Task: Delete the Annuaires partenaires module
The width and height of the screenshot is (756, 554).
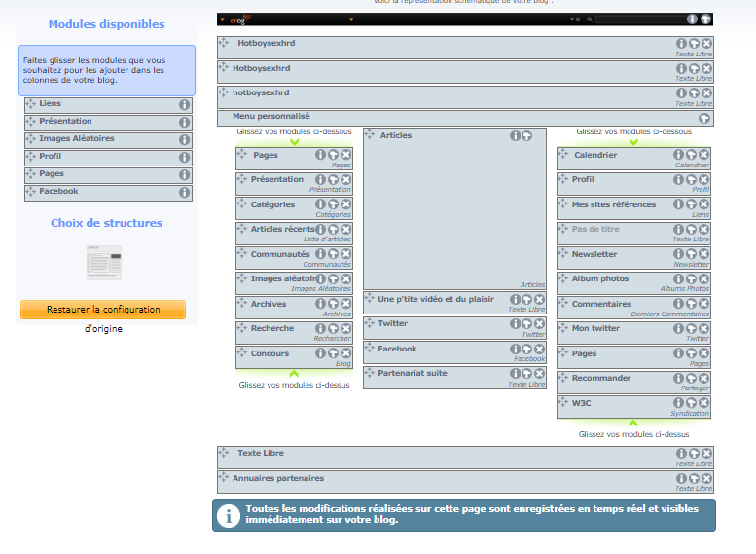Action: pos(706,478)
